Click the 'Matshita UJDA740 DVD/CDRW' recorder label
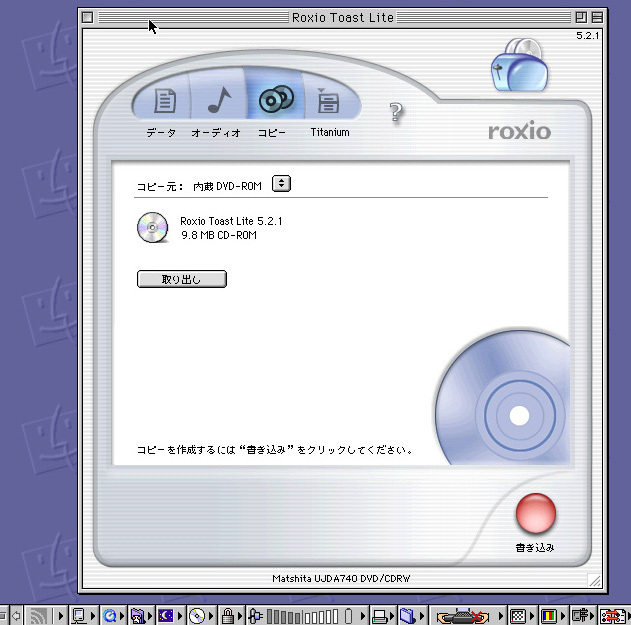Viewport: 631px width, 625px height. coord(341,578)
